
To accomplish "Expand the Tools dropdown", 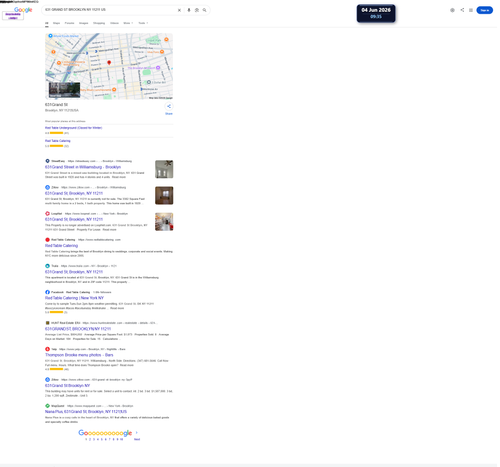I will pyautogui.click(x=143, y=23).
